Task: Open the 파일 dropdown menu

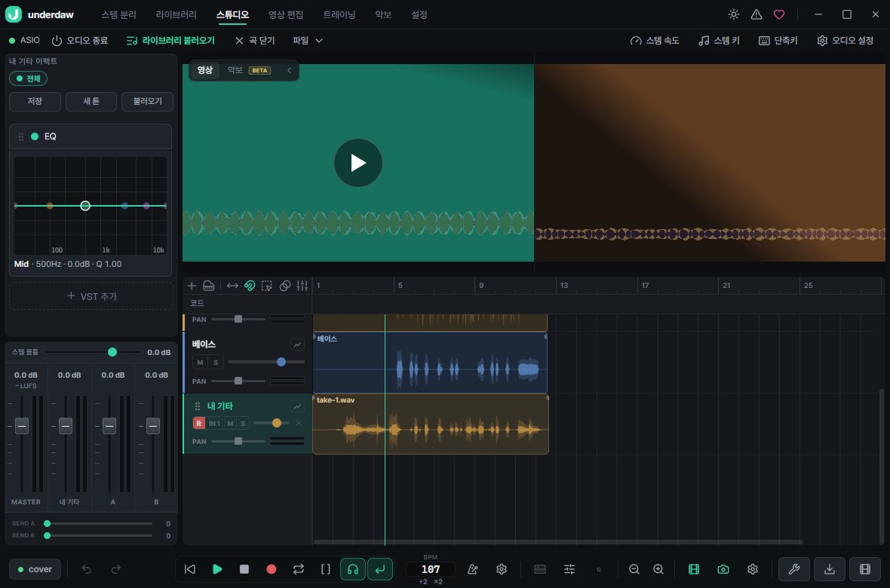Action: 308,40
